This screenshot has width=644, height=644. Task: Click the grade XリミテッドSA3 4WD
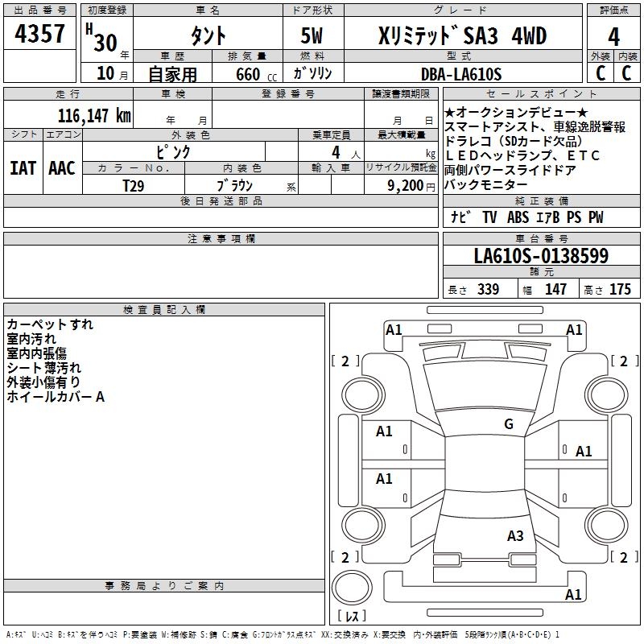[462, 35]
